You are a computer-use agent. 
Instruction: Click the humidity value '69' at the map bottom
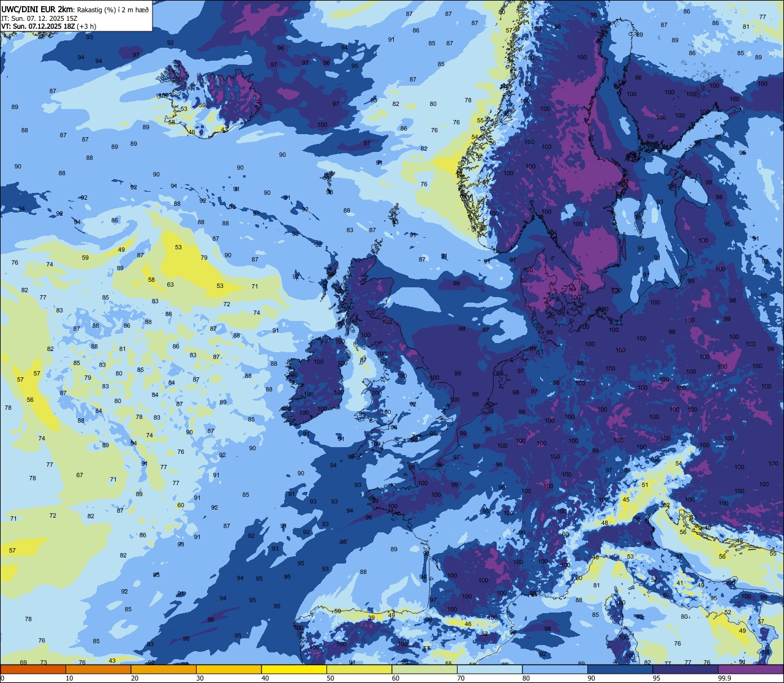23,662
